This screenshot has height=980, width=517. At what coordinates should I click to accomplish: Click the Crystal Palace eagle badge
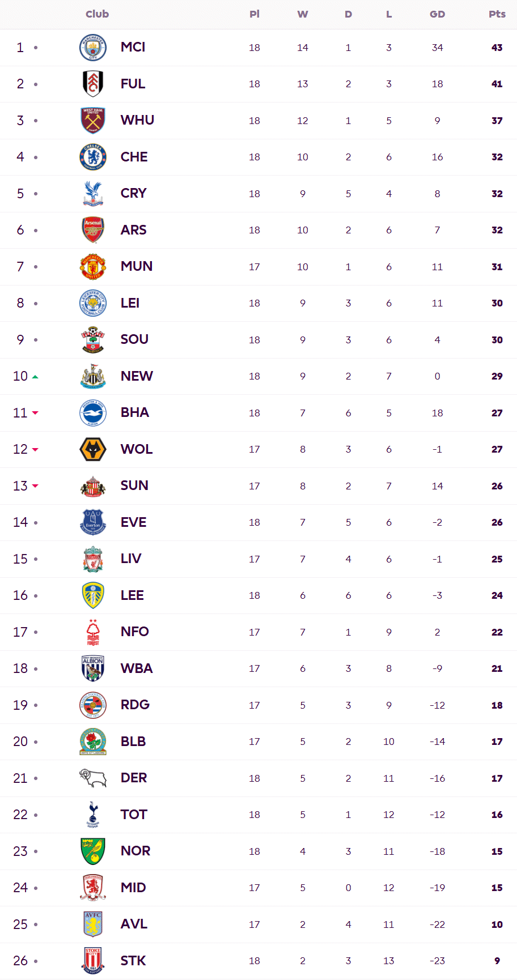[x=93, y=194]
